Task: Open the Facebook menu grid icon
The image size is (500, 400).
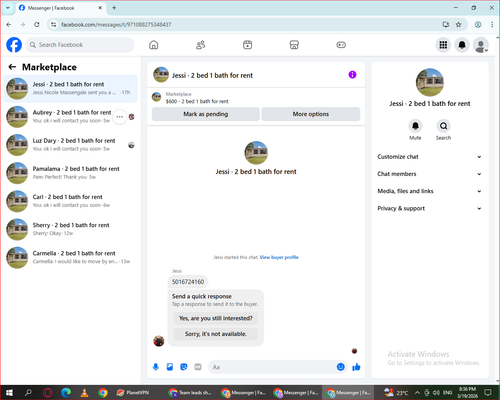Action: 443,45
